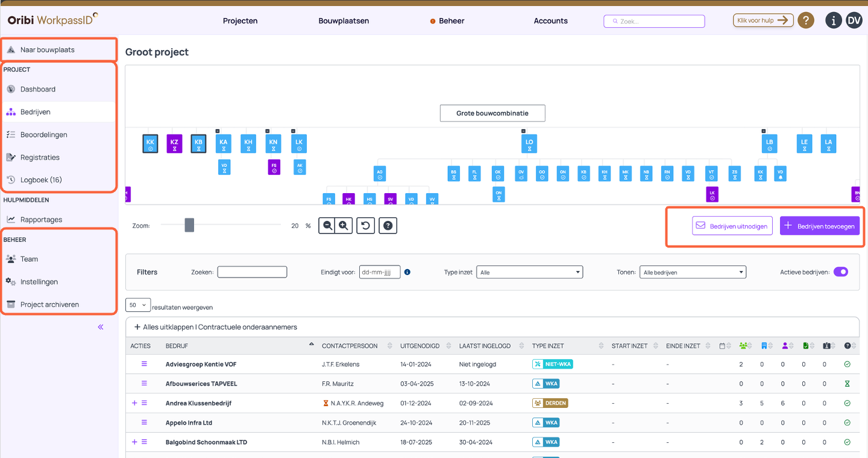The width and height of the screenshot is (868, 458).
Task: Click the Bedrijven uitnodigen button
Action: (732, 226)
